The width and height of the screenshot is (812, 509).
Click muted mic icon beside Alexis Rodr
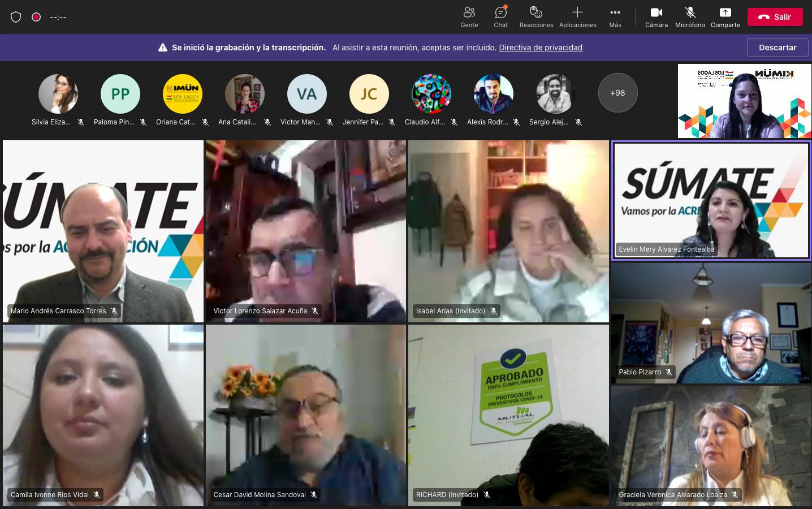(x=516, y=122)
